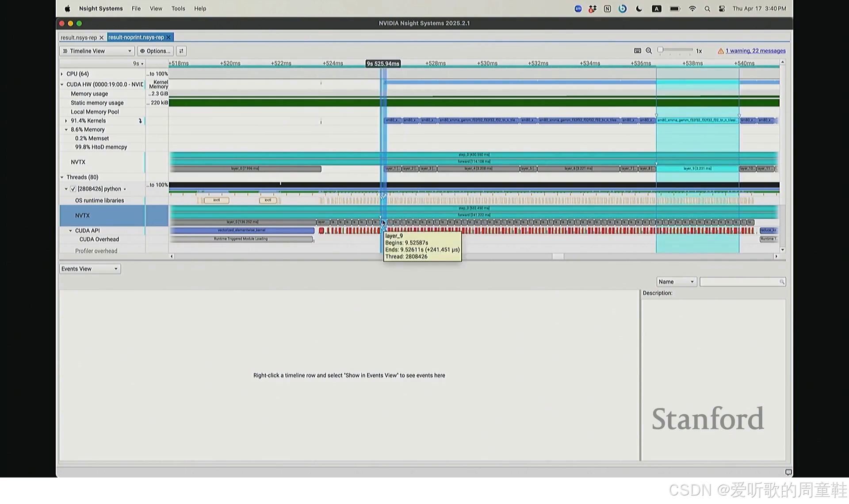Viewport: 849px width, 504px height.
Task: Click the warning triangle icon
Action: click(721, 51)
